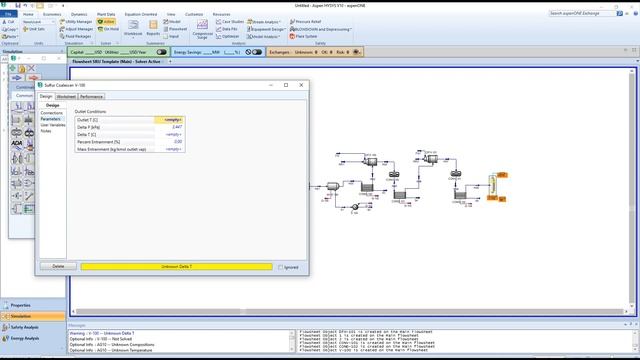Screen dimensions: 640x360
Task: Launch Compressor Surge analysis
Action: 202,29
